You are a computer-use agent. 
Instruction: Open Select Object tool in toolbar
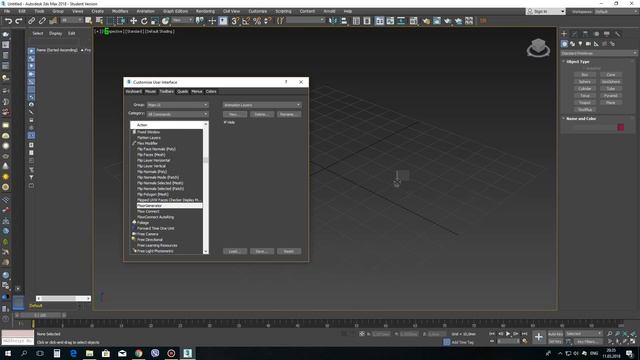pyautogui.click(x=89, y=20)
